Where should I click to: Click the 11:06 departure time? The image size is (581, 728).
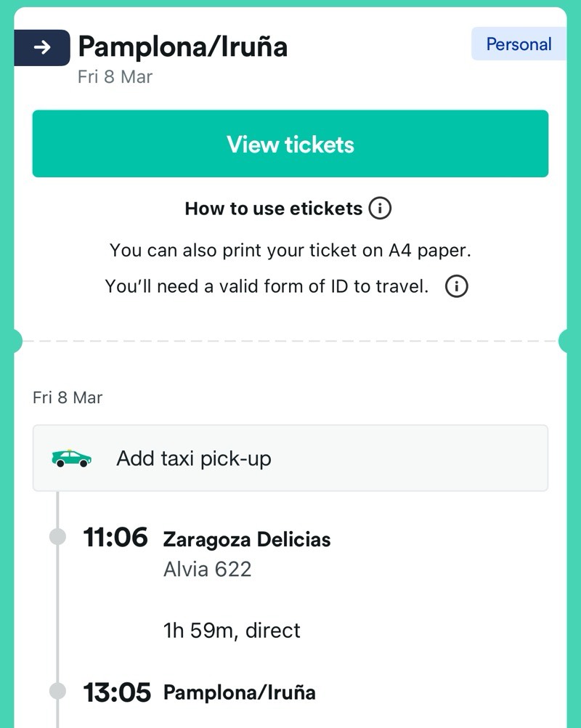click(x=115, y=538)
